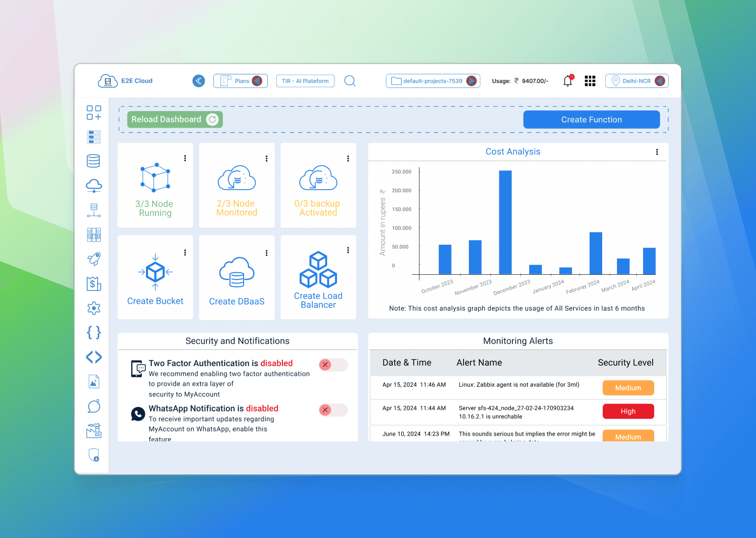Click alert 'Linux: Zabbix agent is not available'

(x=519, y=385)
